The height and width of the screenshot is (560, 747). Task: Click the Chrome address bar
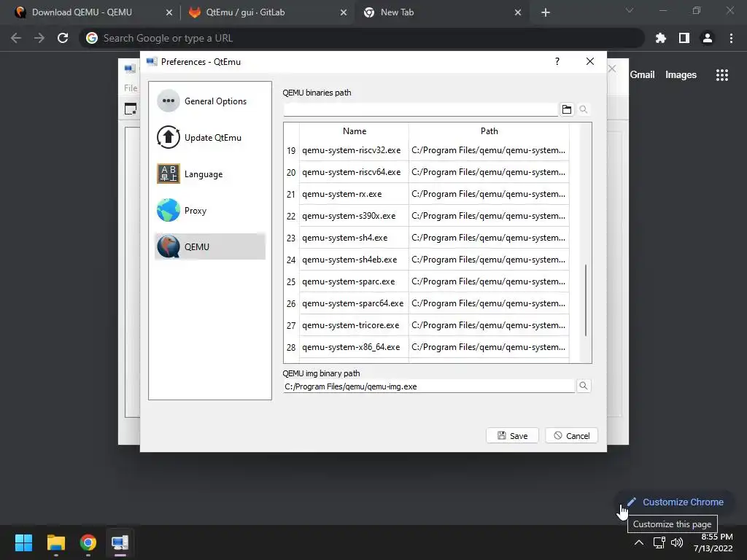tap(362, 38)
